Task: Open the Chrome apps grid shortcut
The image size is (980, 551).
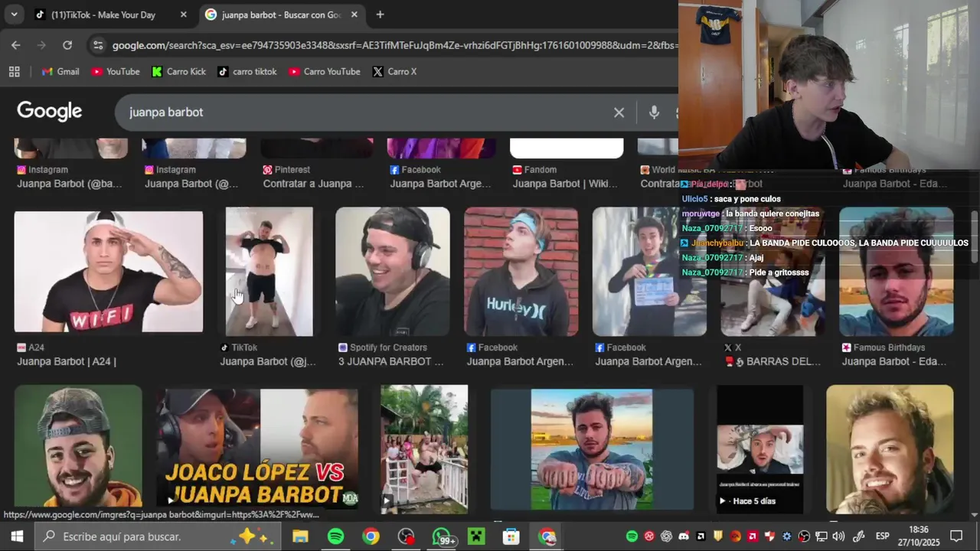Action: (x=14, y=71)
